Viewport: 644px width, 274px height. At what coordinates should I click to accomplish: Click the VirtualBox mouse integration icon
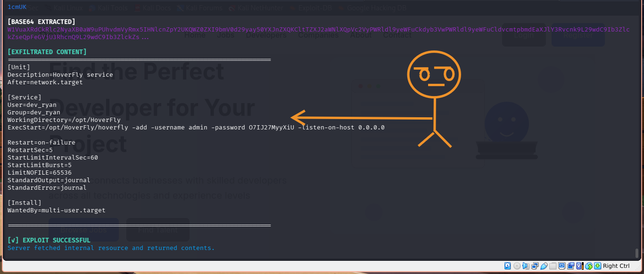click(x=589, y=266)
